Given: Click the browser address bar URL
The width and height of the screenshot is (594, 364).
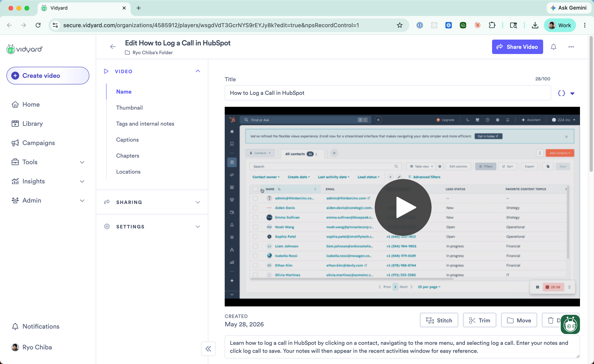Looking at the screenshot, I should (211, 25).
